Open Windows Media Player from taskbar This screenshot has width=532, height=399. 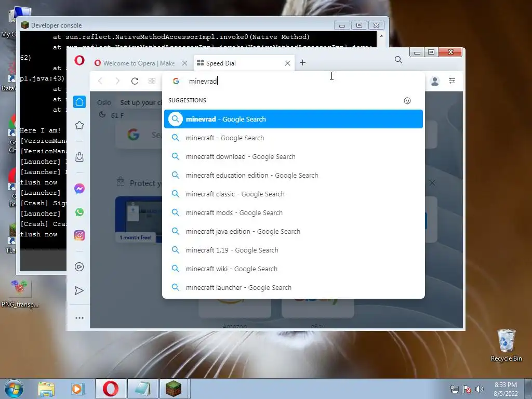[x=78, y=389]
